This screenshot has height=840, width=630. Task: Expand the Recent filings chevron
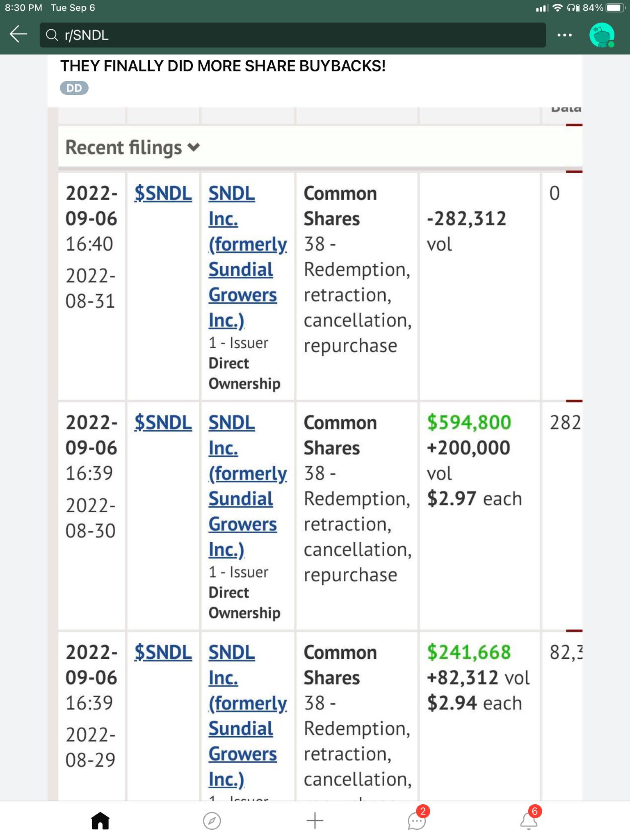[194, 147]
